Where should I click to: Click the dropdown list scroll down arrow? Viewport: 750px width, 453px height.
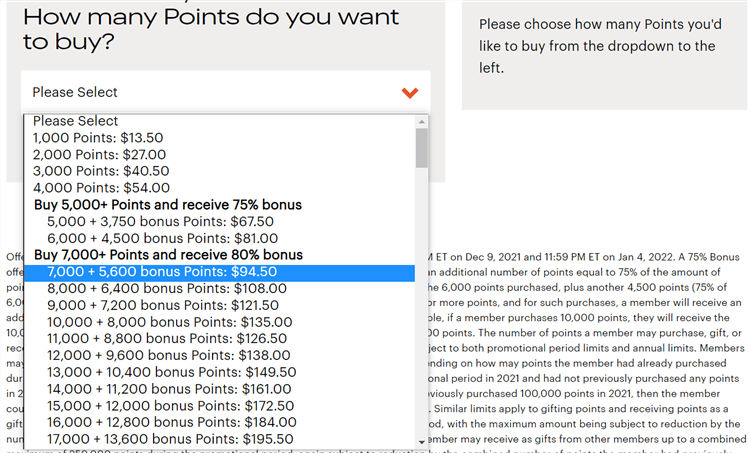point(422,440)
